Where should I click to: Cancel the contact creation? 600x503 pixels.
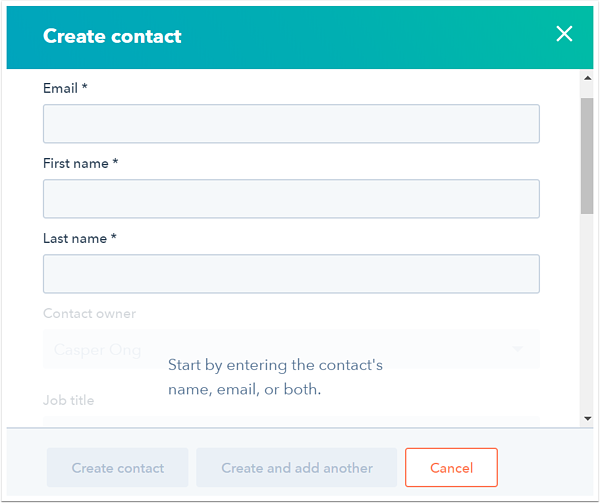tap(451, 468)
